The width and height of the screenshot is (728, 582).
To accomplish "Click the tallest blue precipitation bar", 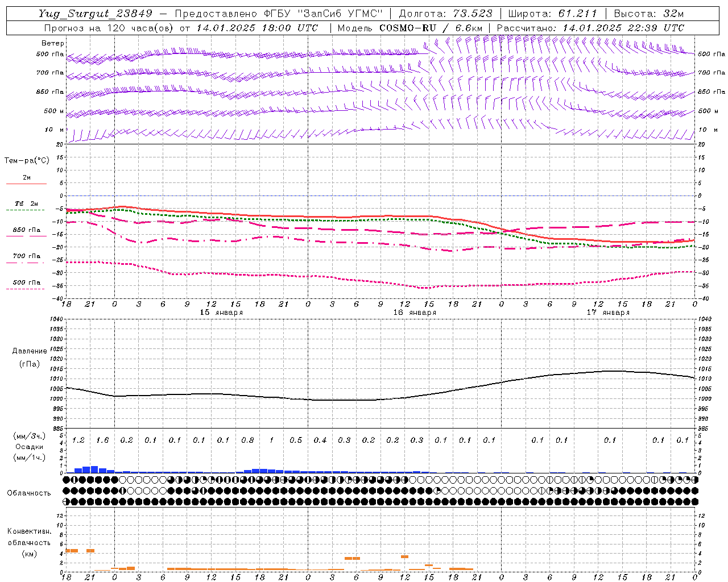I will click(x=94, y=469).
